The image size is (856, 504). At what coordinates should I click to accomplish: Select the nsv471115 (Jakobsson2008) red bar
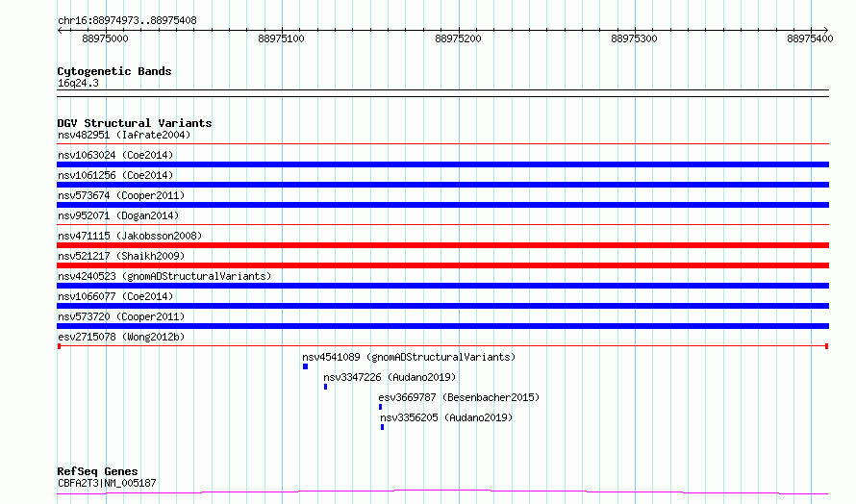pos(442,245)
